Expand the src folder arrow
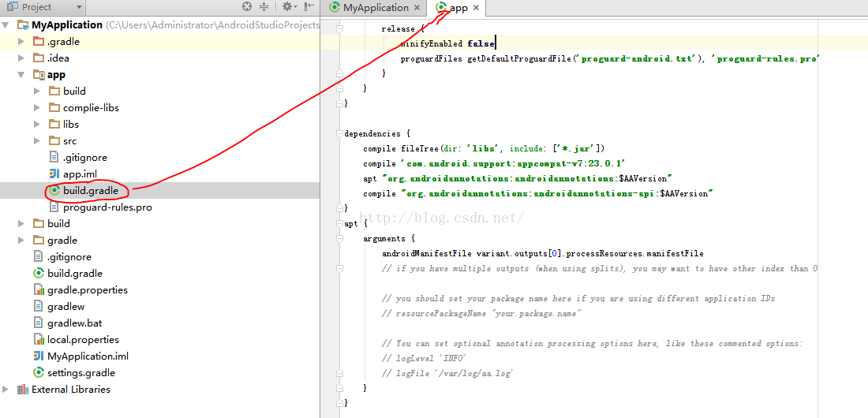 point(37,141)
